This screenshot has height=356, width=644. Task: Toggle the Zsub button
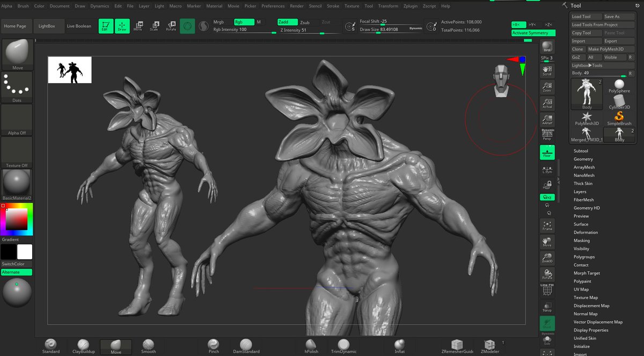[x=308, y=22]
